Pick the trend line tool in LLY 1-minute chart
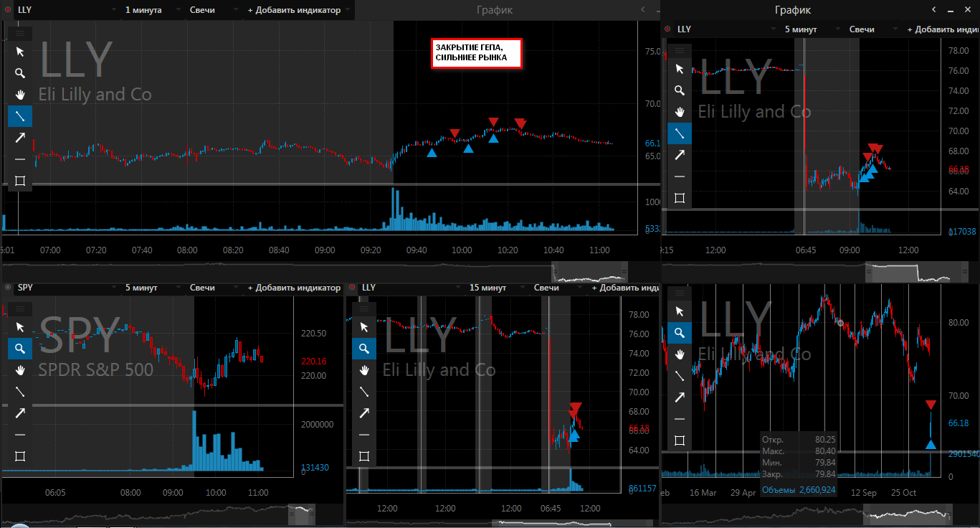Viewport: 980px width, 528px height. tap(20, 116)
